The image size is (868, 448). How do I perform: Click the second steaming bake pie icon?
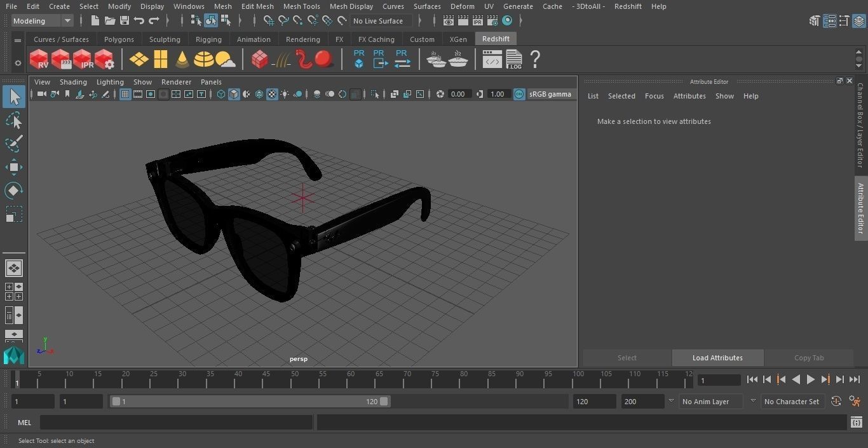tap(458, 60)
